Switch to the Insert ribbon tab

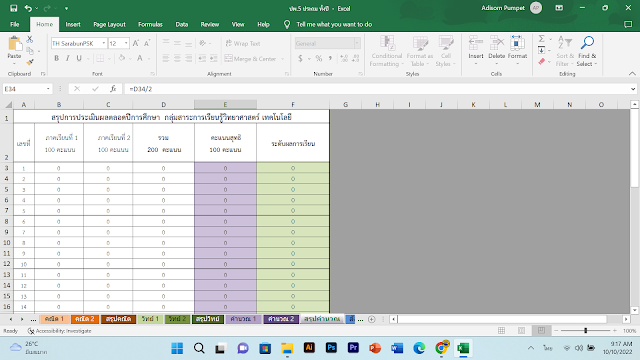pos(73,24)
